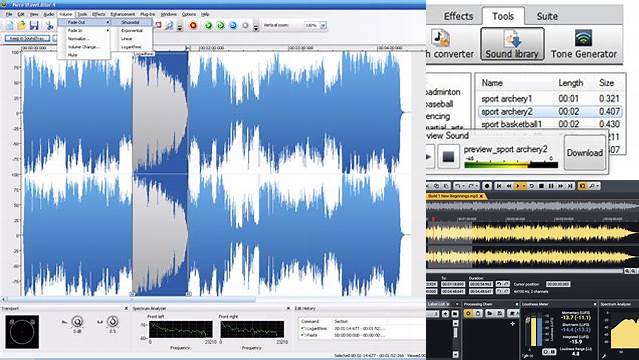Viewport: 639px width, 360px height.
Task: Open the Sound library tool
Action: click(x=512, y=44)
